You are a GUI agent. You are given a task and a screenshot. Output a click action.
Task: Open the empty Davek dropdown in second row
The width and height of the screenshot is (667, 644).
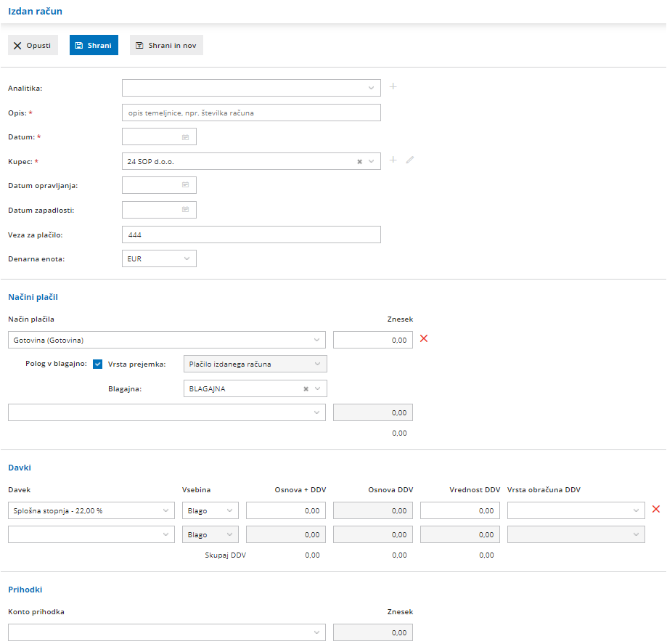[91, 534]
